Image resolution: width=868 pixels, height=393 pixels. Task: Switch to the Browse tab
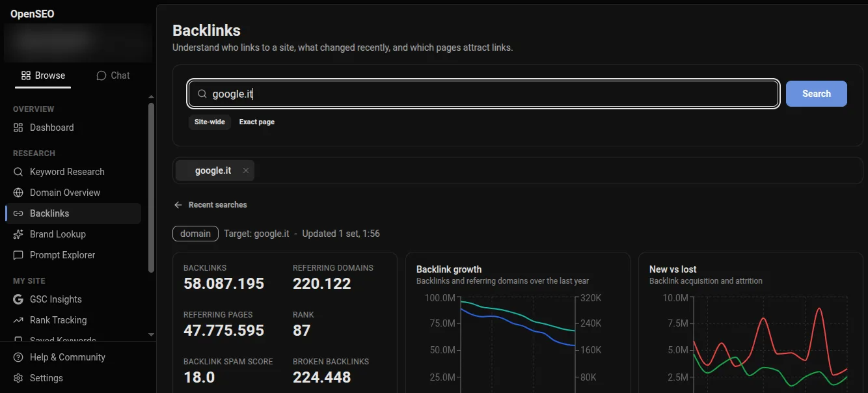[x=43, y=75]
